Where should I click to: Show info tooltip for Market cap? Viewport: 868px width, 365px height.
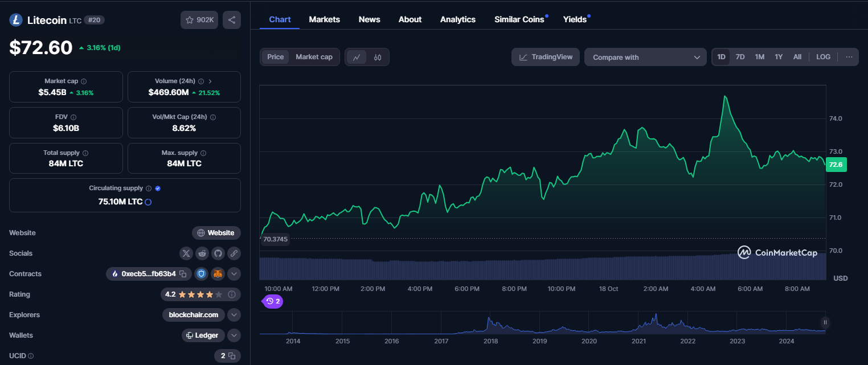click(x=84, y=81)
